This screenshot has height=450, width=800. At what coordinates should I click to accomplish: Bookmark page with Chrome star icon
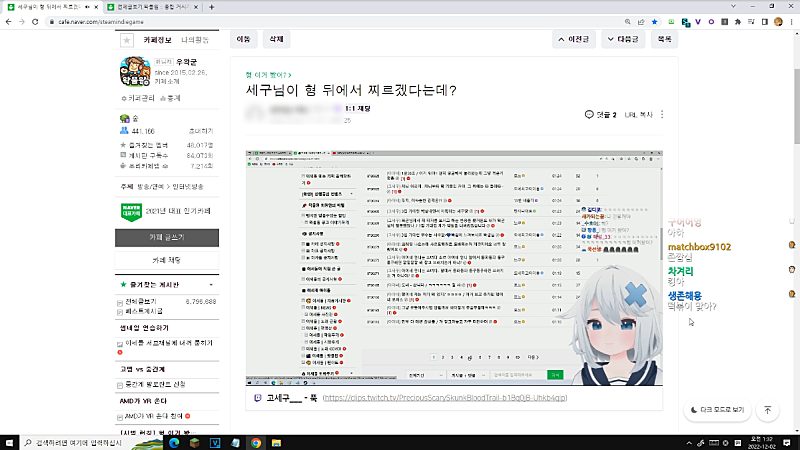pos(654,20)
